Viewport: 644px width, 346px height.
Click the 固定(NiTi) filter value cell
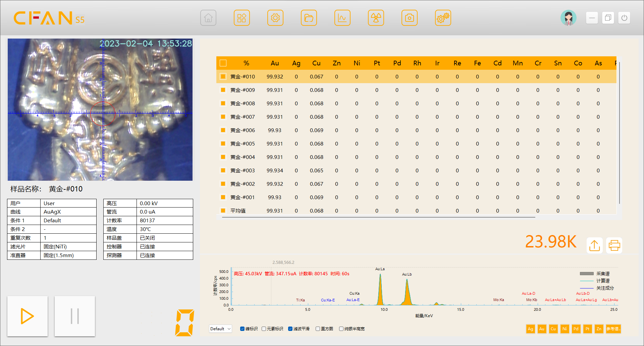pos(68,247)
